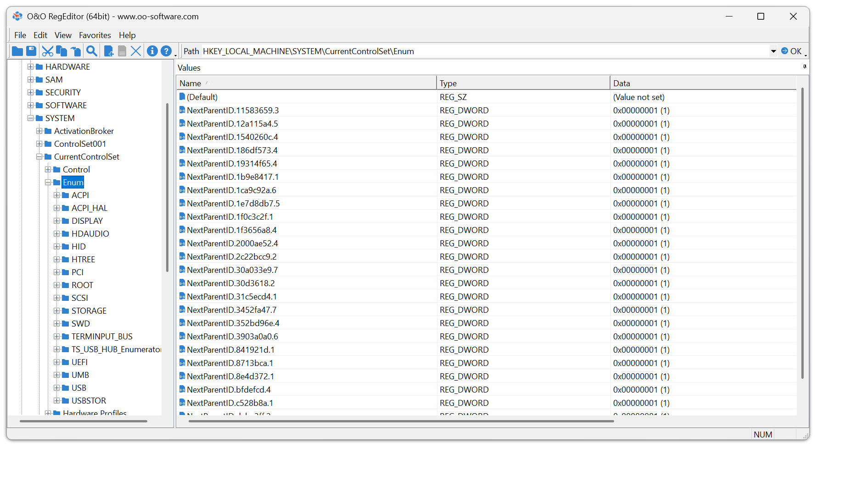Select the USB key in the tree
The image size is (856, 504).
(x=79, y=388)
